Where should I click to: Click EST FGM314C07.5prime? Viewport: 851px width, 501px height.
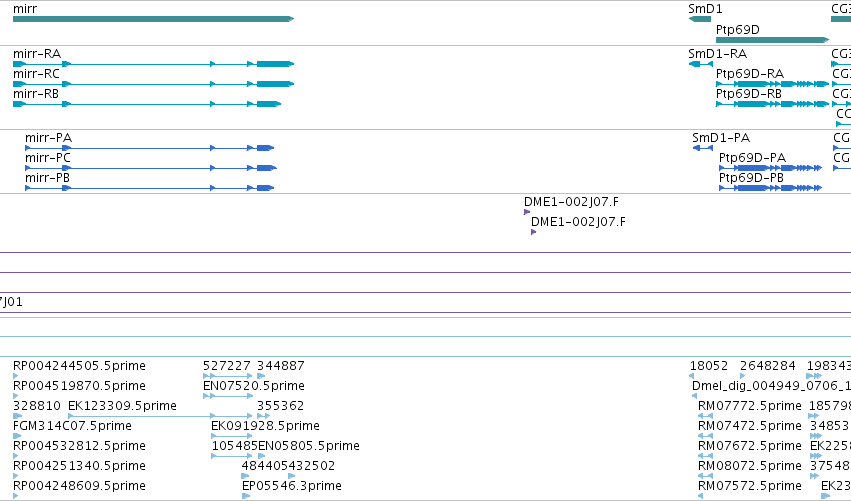pyautogui.click(x=17, y=436)
